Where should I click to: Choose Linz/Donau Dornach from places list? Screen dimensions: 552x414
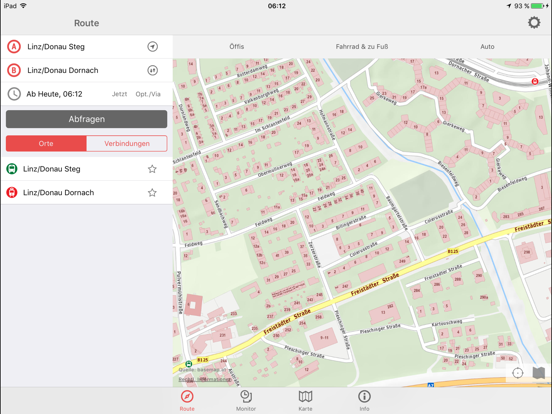coord(87,193)
